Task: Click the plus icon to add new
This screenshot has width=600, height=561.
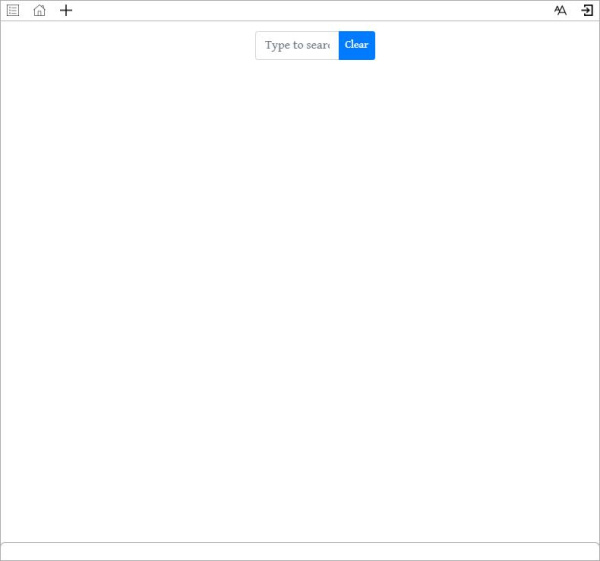Action: [66, 10]
